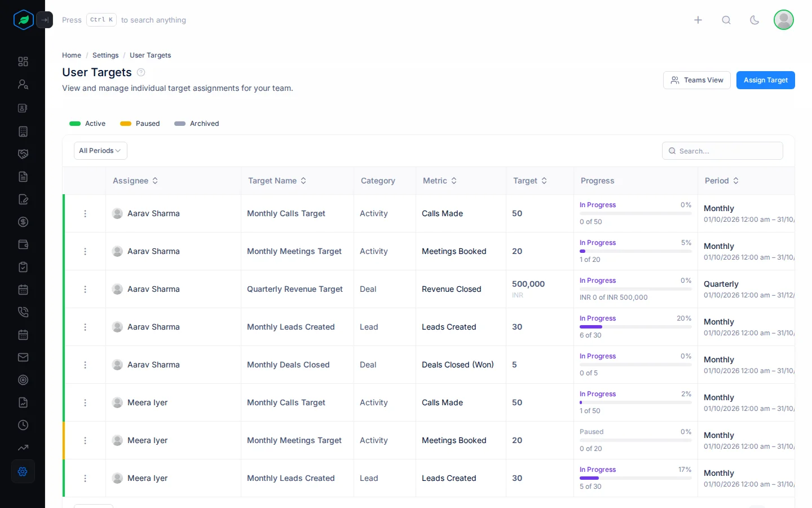The height and width of the screenshot is (508, 812).
Task: Open the All Periods dropdown
Action: [x=100, y=151]
